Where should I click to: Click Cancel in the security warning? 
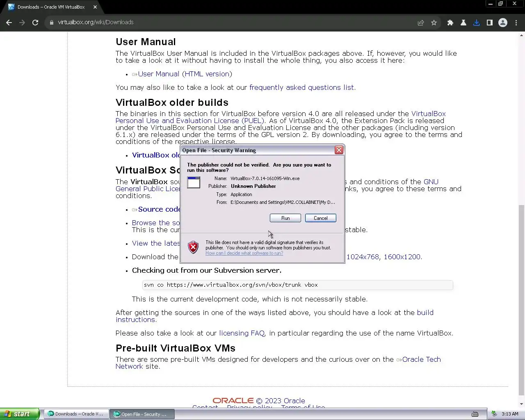click(321, 218)
